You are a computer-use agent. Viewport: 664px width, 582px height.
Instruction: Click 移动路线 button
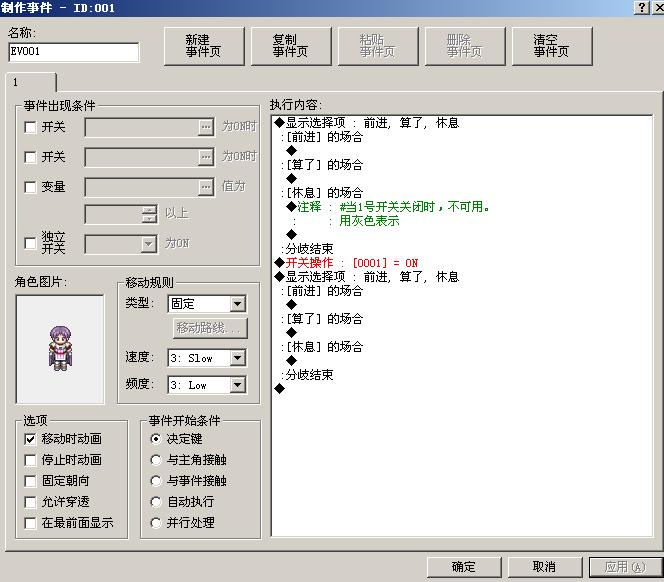pyautogui.click(x=210, y=328)
